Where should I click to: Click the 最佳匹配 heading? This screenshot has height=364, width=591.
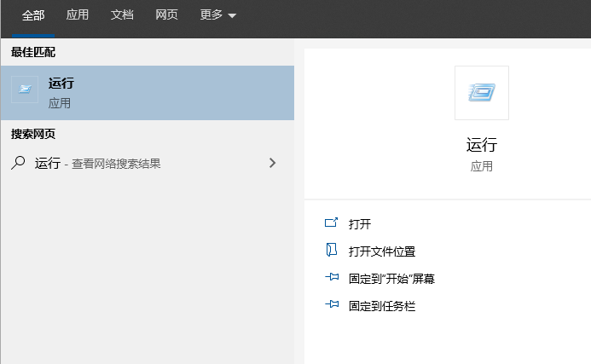tap(33, 52)
